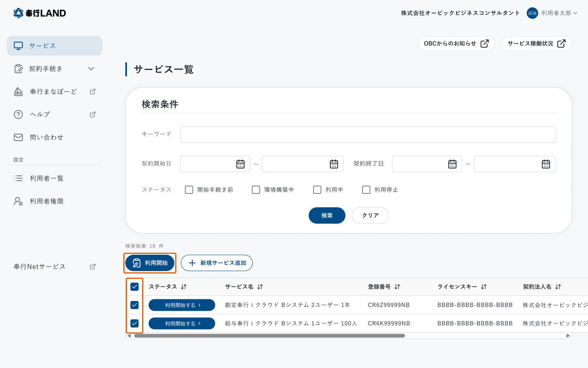Viewport: 588px width, 368px height.
Task: Expand the 契約手続き menu chevron
Action: (91, 69)
